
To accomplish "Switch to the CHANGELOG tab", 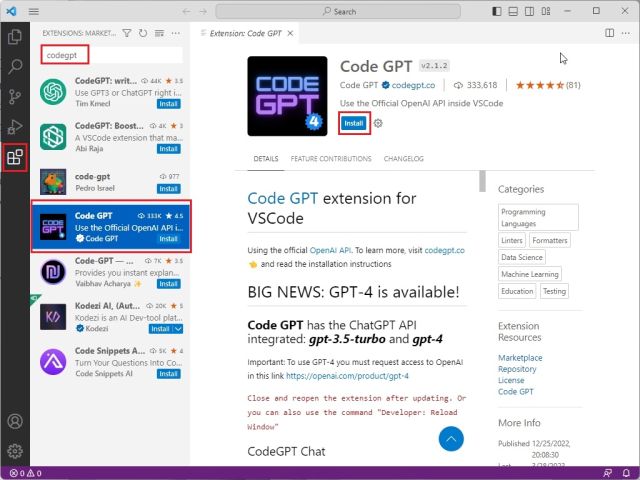I will [x=404, y=159].
